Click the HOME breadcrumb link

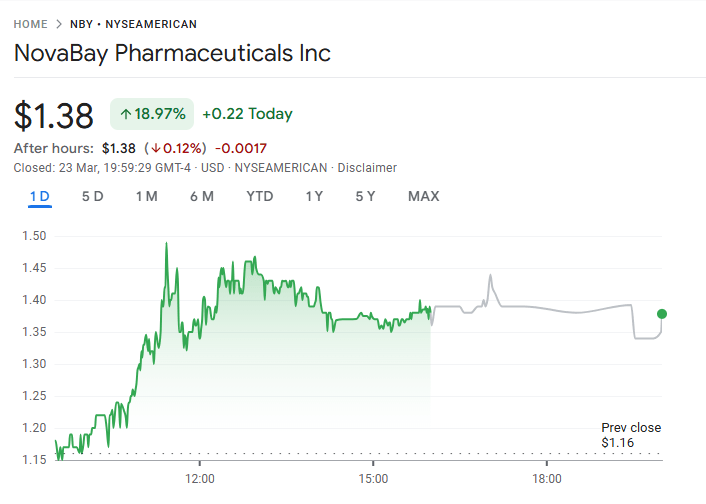click(x=31, y=23)
